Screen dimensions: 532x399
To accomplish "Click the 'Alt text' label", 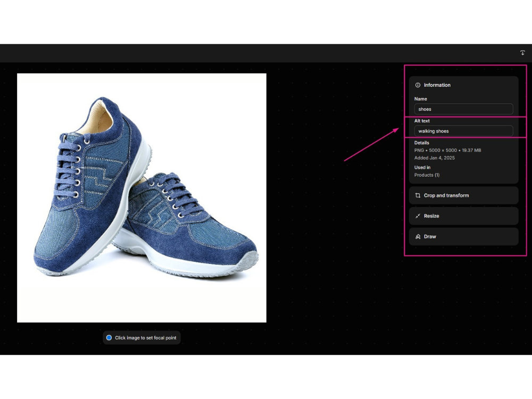I will tap(422, 121).
